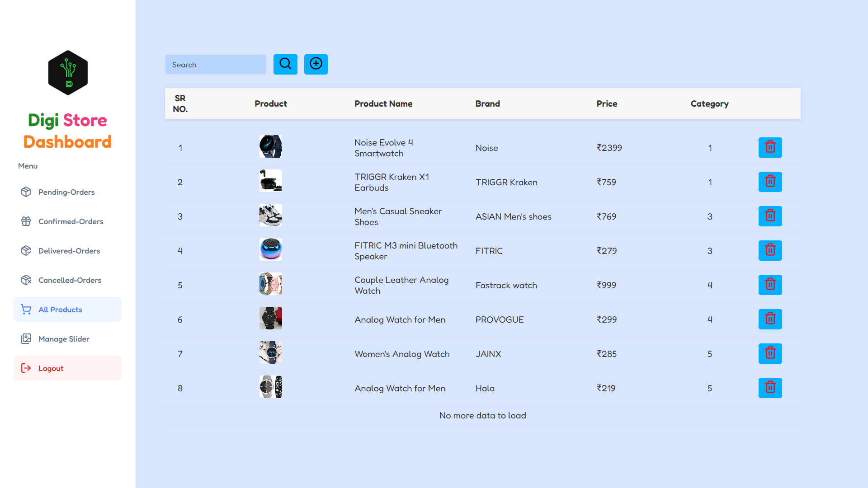
Task: Click the ₹299 price cell
Action: (607, 319)
